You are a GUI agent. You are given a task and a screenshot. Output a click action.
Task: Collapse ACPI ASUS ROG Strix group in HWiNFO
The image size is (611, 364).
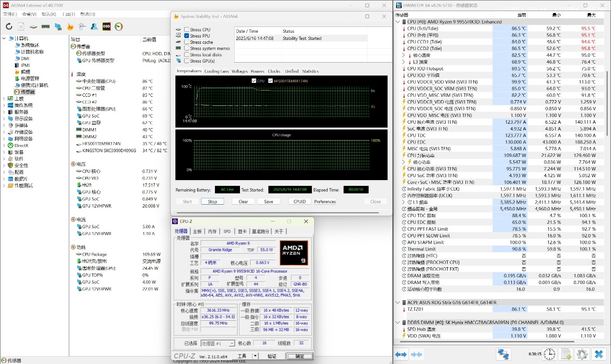(398, 302)
